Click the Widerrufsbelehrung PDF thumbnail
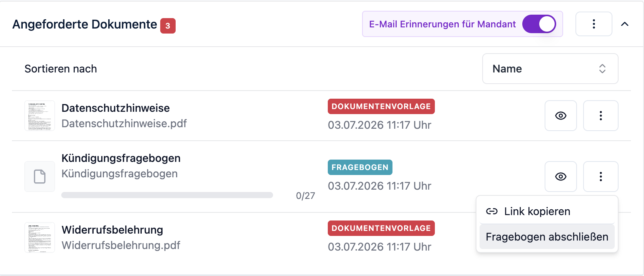The height and width of the screenshot is (276, 644). click(x=40, y=237)
